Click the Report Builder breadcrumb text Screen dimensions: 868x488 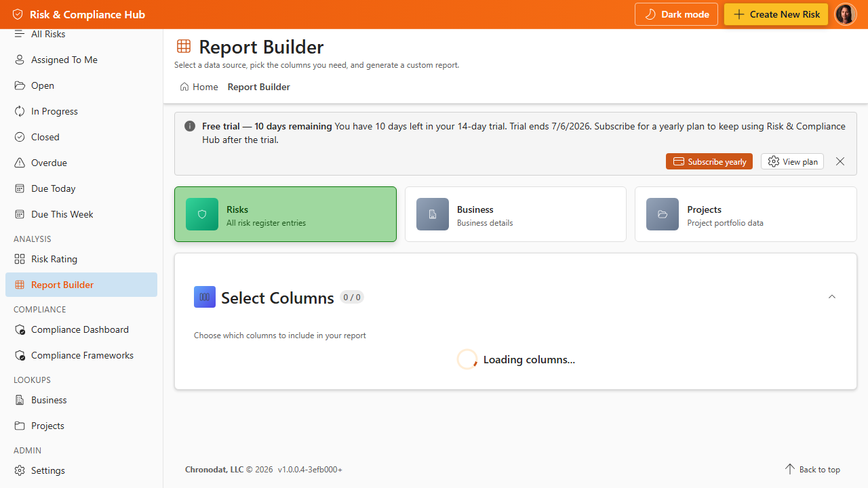coord(259,87)
